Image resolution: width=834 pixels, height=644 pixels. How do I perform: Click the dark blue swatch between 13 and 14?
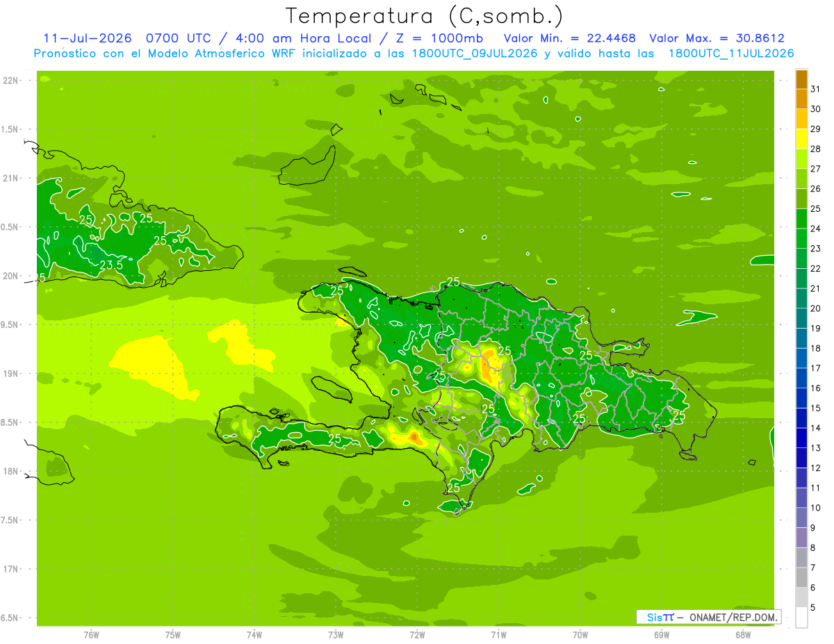(x=801, y=438)
